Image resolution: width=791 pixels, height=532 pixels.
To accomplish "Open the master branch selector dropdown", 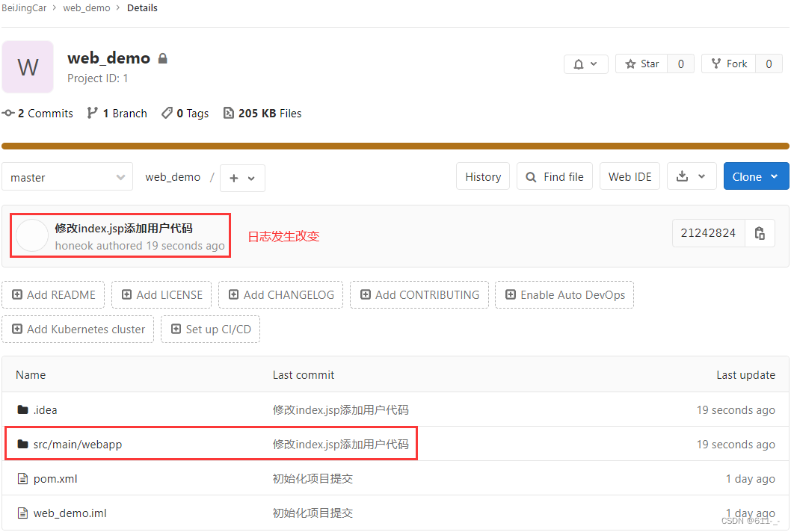I will click(67, 177).
